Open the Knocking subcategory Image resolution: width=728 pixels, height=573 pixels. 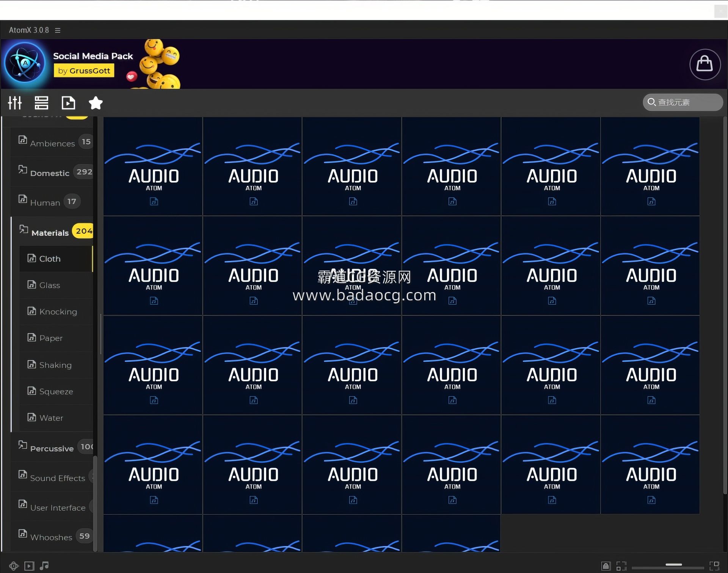pos(56,312)
